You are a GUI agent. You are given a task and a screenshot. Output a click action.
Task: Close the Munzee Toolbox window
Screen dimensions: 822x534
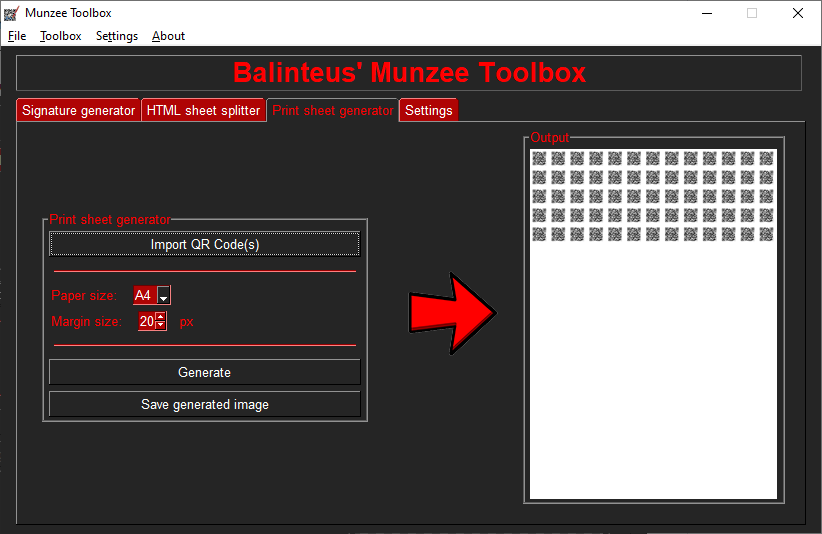[798, 13]
